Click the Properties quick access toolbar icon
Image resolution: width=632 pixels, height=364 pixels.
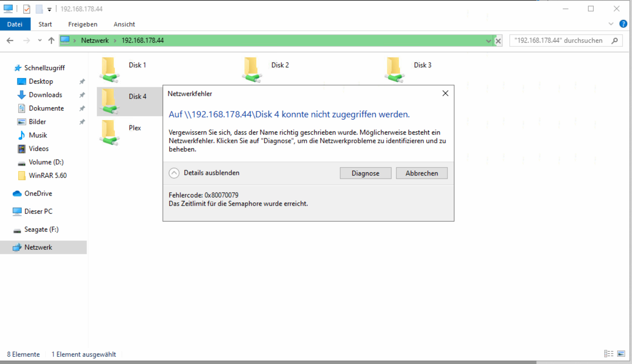point(27,9)
